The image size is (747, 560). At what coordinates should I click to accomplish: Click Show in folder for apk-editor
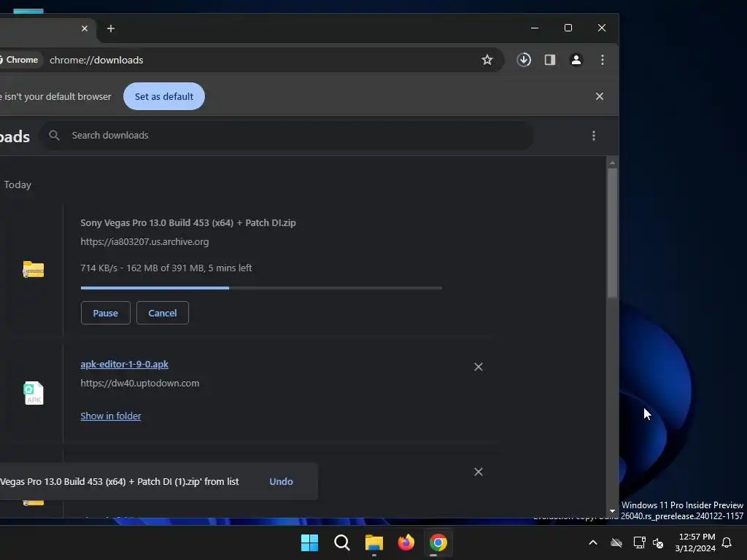click(111, 416)
